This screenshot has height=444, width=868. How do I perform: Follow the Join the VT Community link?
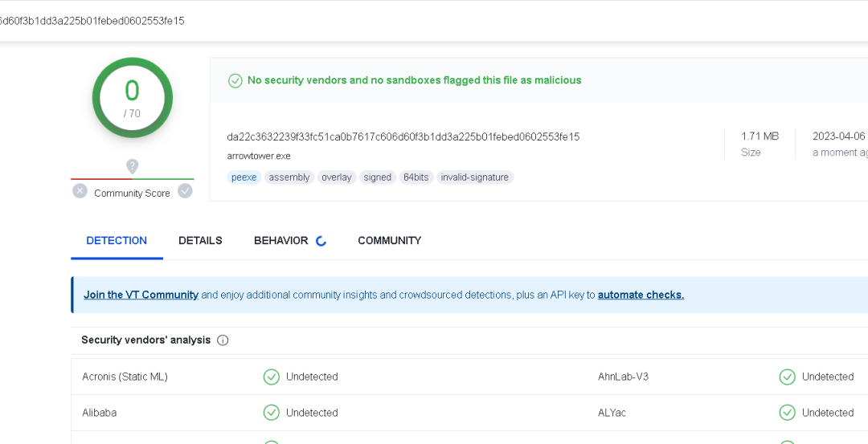[x=141, y=295]
